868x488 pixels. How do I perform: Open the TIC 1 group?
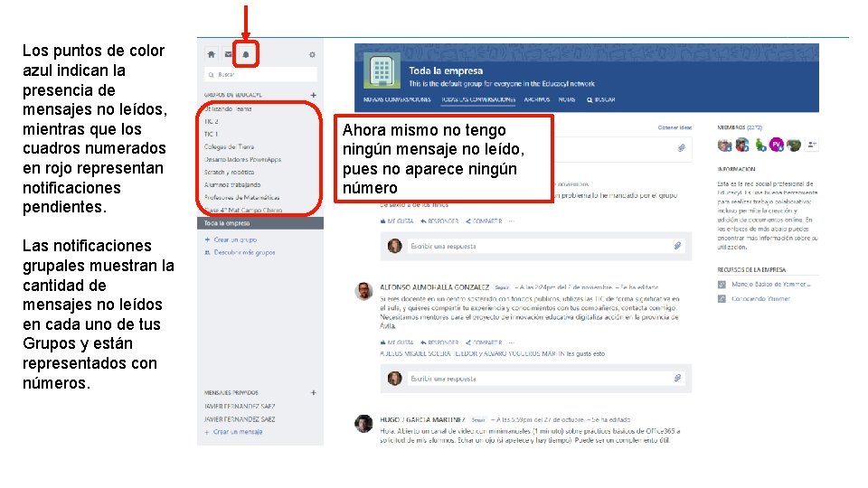point(211,134)
